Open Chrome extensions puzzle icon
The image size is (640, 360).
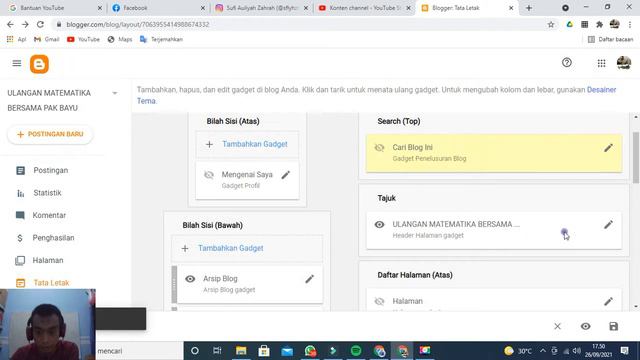(x=599, y=24)
